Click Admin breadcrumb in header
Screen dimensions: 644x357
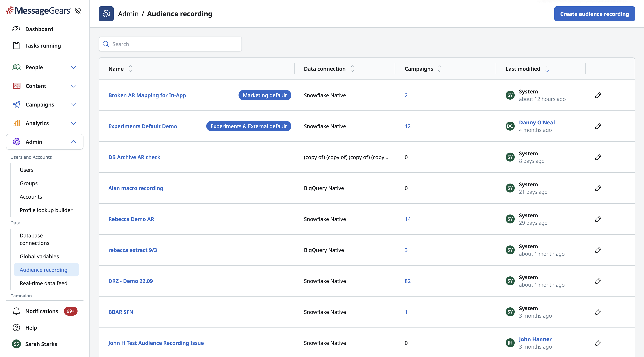pyautogui.click(x=128, y=14)
